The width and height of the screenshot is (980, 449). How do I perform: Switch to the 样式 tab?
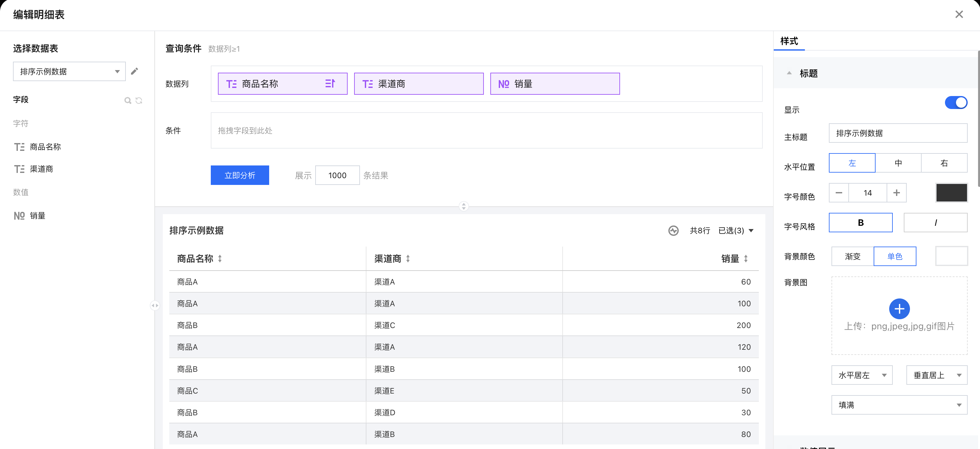point(789,41)
